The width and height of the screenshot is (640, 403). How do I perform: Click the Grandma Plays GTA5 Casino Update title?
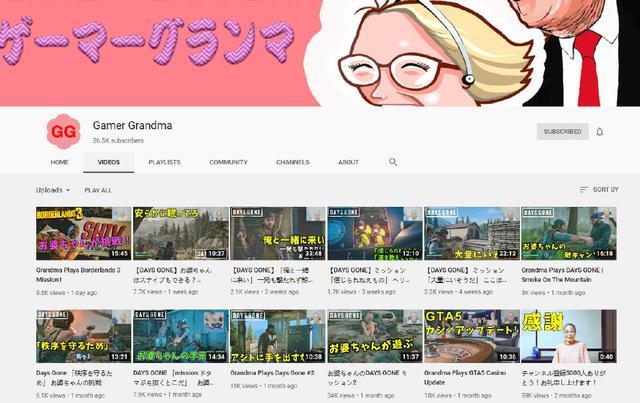click(x=465, y=378)
